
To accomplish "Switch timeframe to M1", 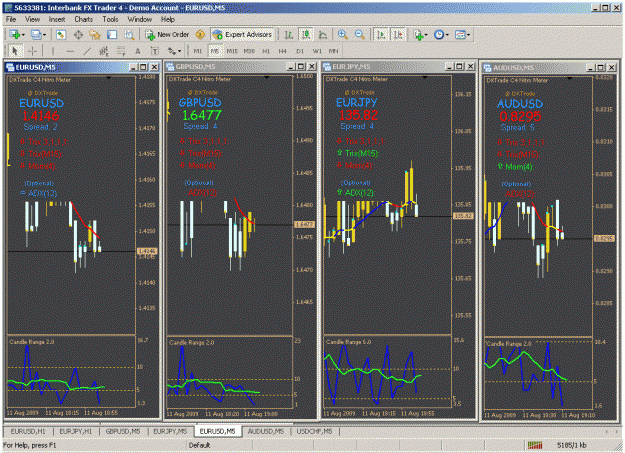I will pos(198,51).
